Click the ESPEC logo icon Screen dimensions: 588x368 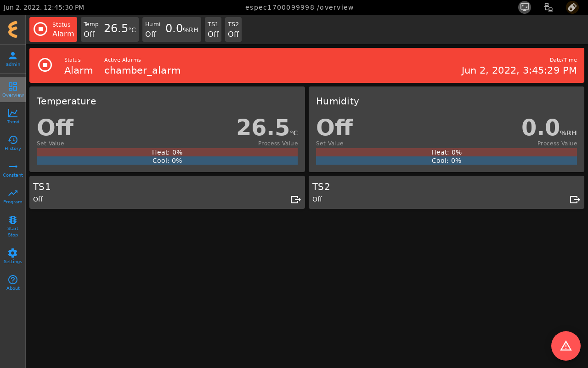13,29
